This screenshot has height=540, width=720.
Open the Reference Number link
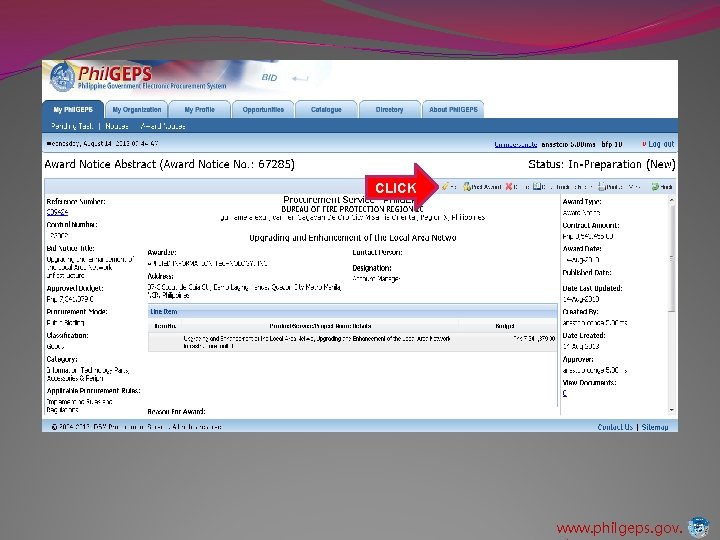pyautogui.click(x=57, y=212)
